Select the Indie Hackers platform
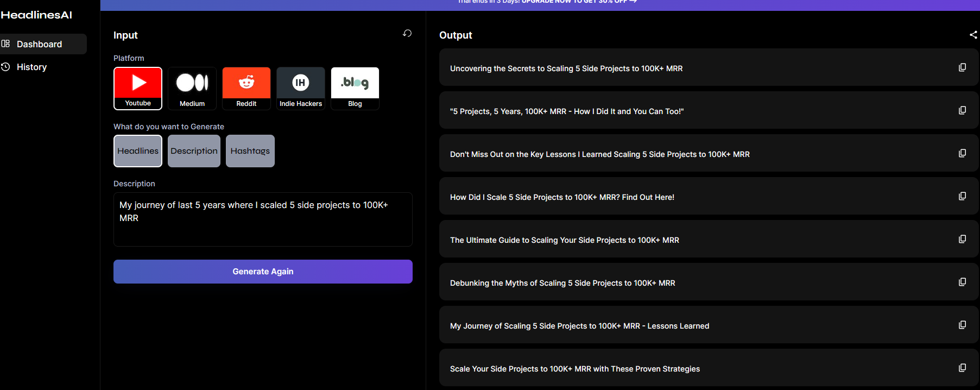Image resolution: width=980 pixels, height=390 pixels. pyautogui.click(x=301, y=88)
